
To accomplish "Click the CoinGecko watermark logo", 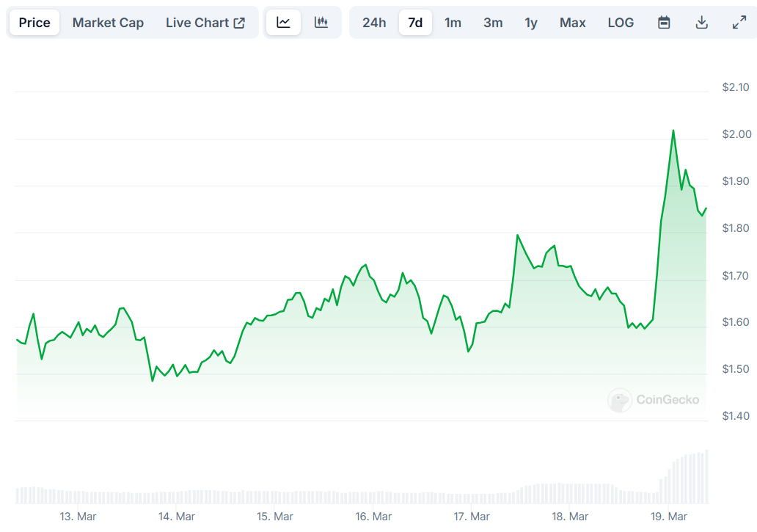I will (654, 400).
